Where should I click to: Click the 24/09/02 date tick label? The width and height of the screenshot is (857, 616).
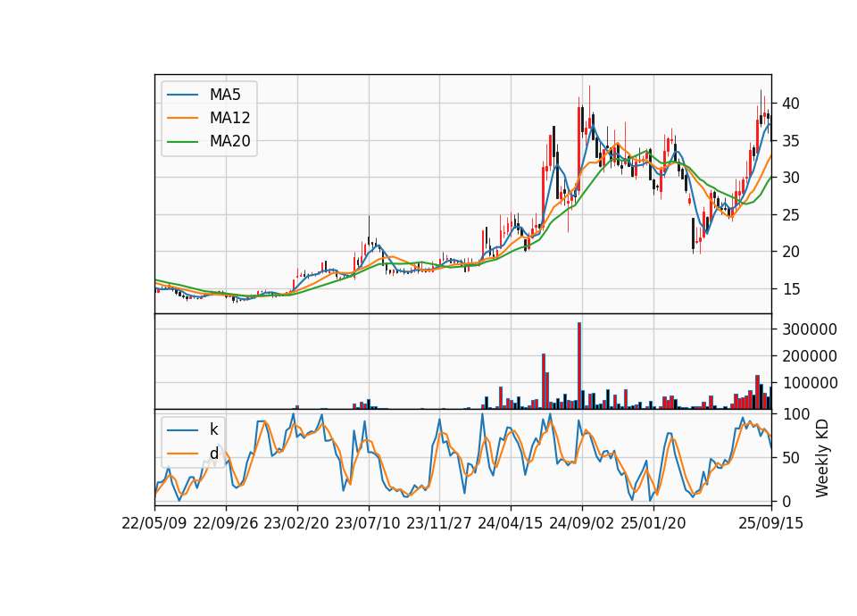coord(581,523)
